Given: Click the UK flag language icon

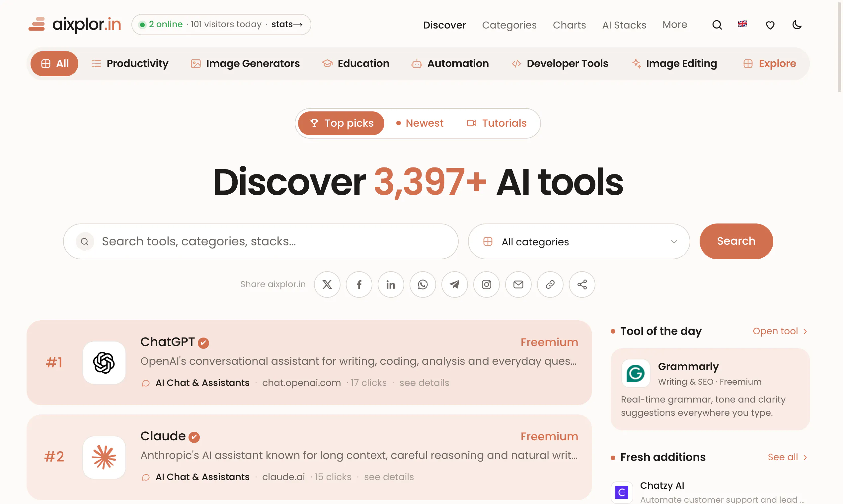Looking at the screenshot, I should (x=742, y=24).
